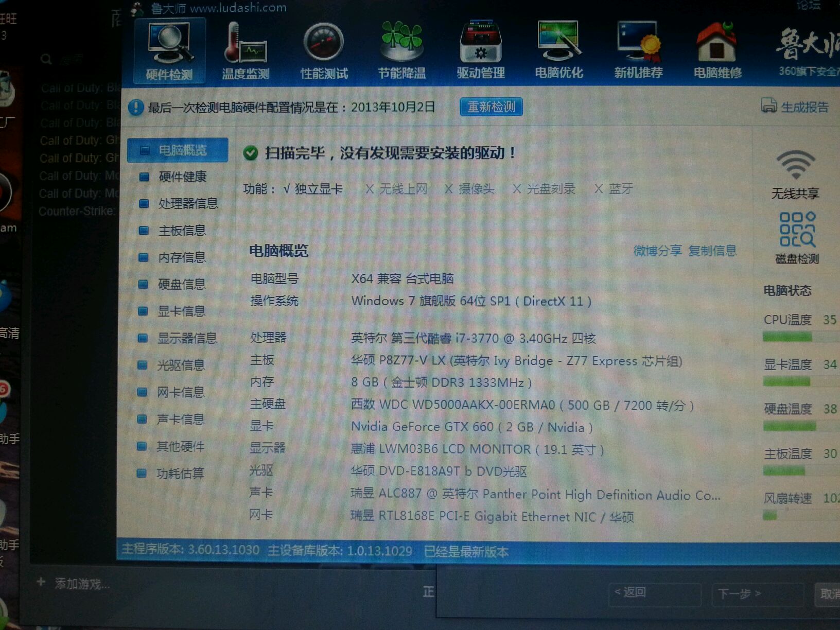Viewport: 840px width, 630px height.
Task: Click the 蓝牙 feature entry
Action: pyautogui.click(x=614, y=189)
